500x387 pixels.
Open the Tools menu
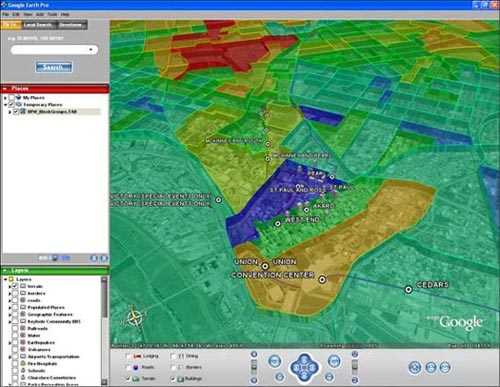pyautogui.click(x=52, y=14)
